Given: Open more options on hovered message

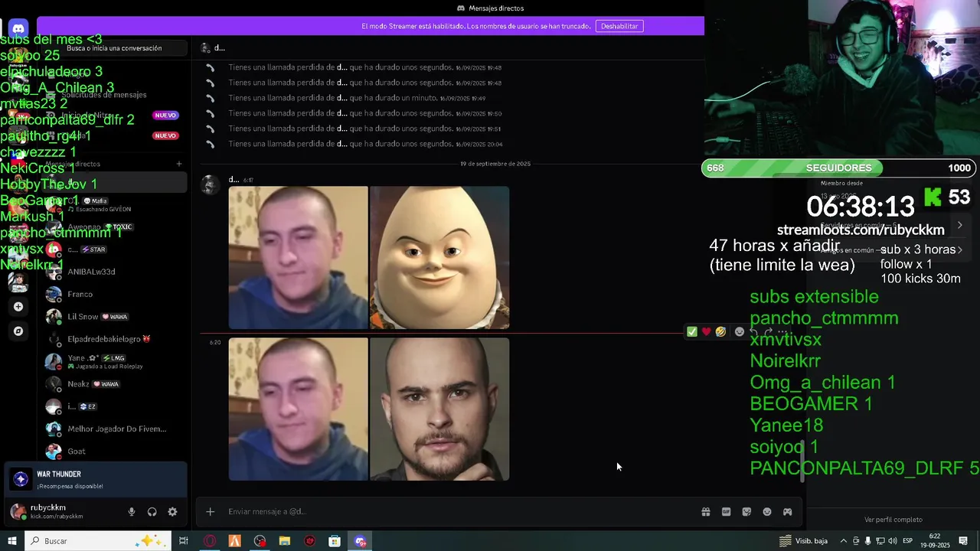Looking at the screenshot, I should pos(783,331).
